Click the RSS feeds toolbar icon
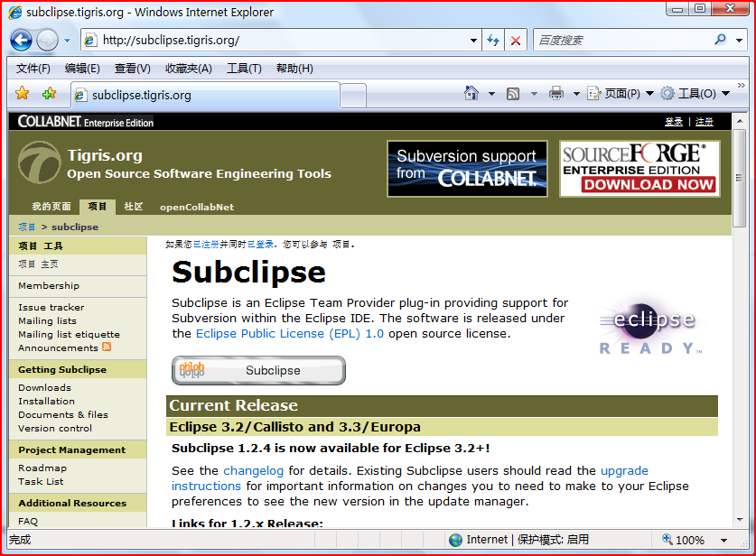 [x=513, y=94]
